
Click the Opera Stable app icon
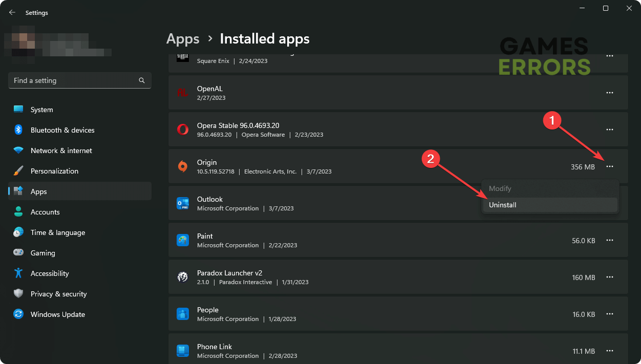tap(183, 130)
